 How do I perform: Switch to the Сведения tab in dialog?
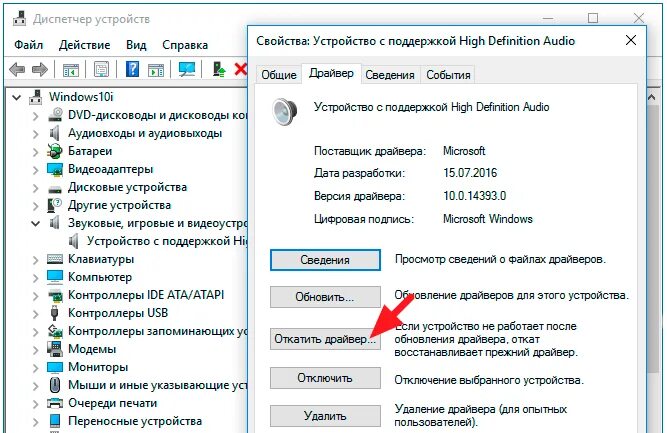pyautogui.click(x=390, y=75)
